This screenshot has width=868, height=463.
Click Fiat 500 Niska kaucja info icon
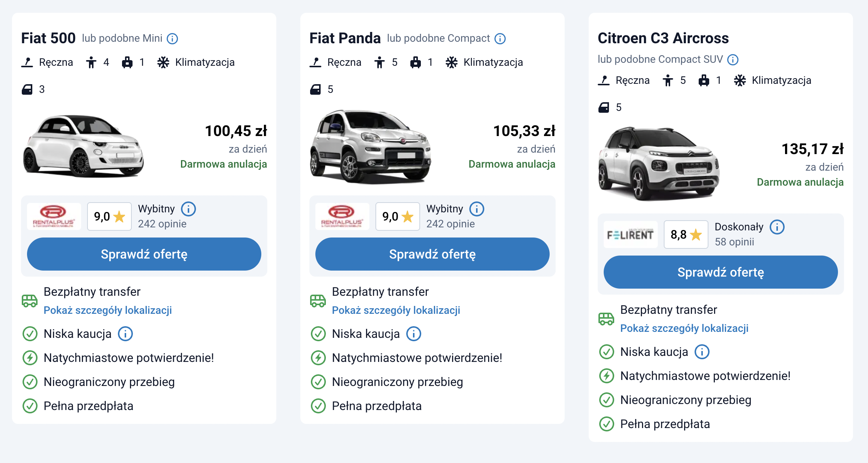coord(125,334)
